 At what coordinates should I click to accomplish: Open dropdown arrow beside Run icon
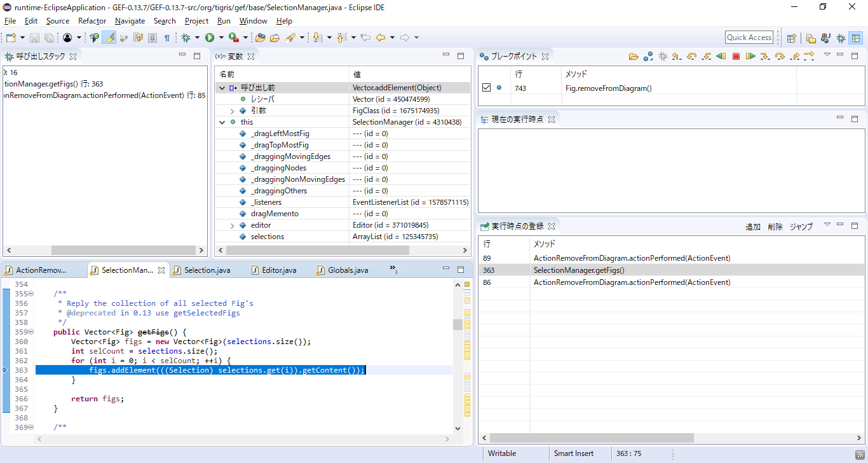coord(221,38)
